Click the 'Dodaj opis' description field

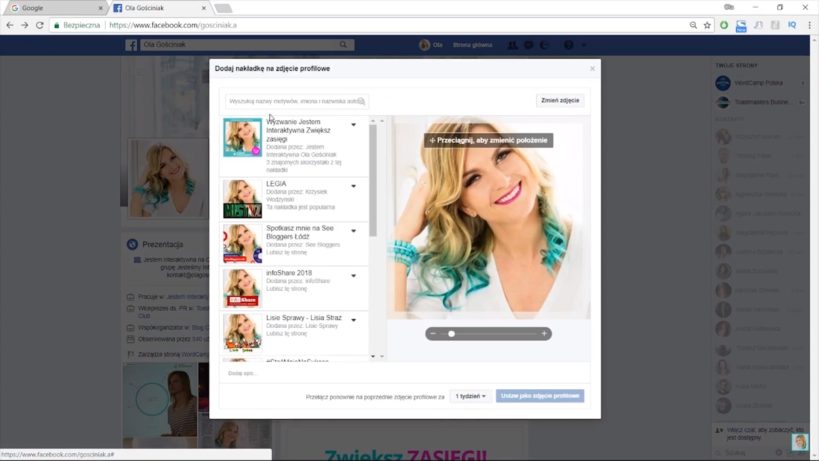[x=404, y=373]
